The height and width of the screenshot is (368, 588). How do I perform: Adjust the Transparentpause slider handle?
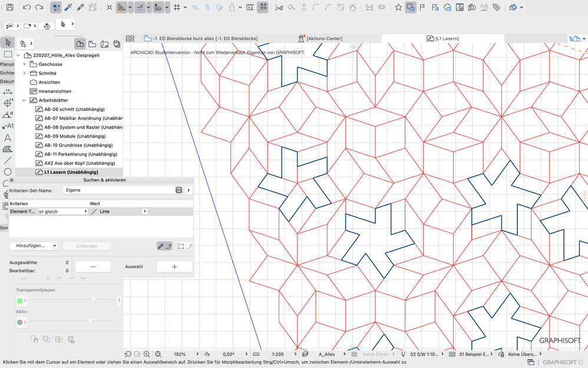pyautogui.click(x=93, y=300)
